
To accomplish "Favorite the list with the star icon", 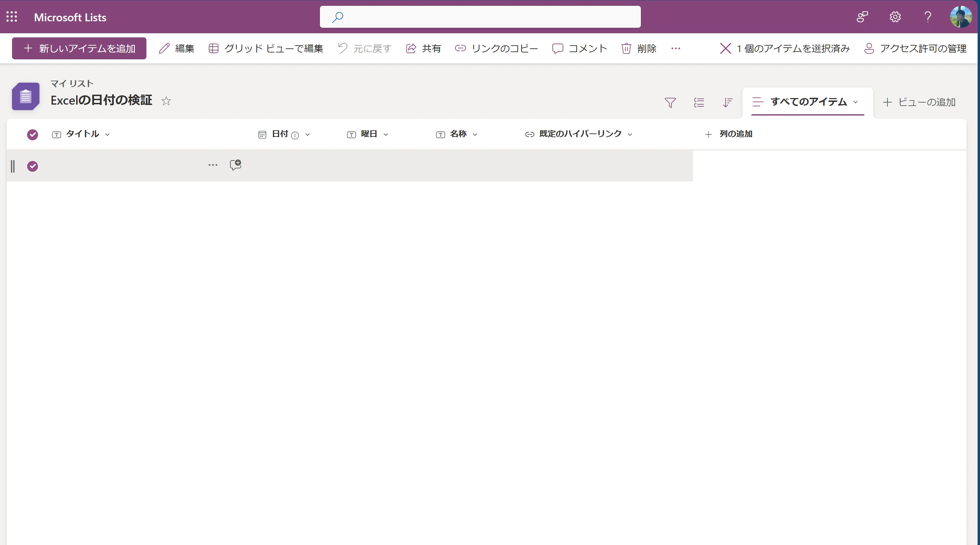I will coord(166,101).
